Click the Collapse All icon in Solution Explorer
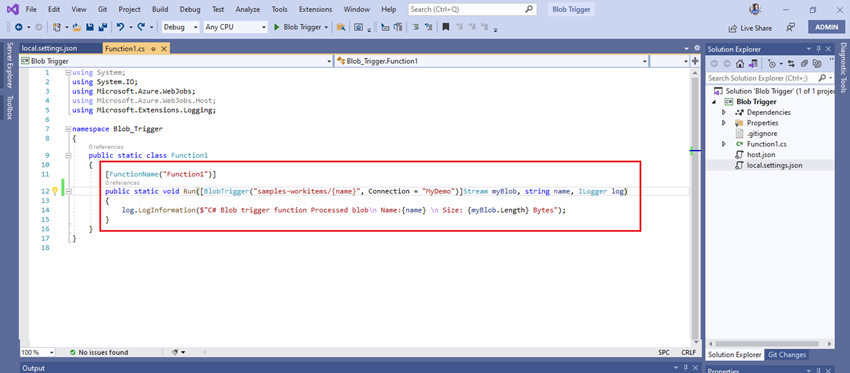This screenshot has height=373, width=850. 804,64
